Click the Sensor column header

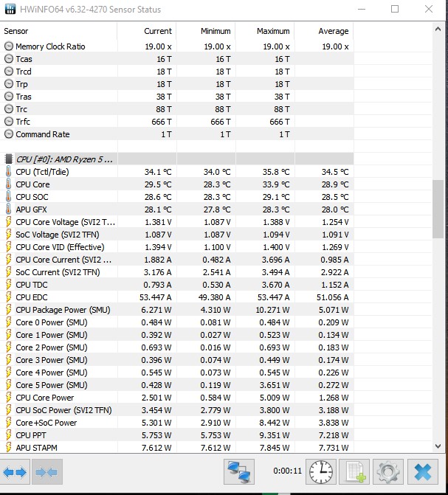58,31
